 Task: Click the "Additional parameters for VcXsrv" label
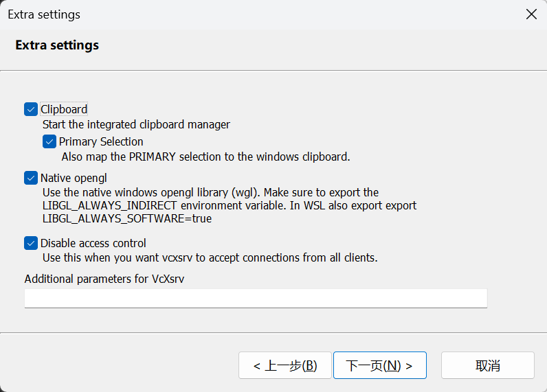(x=105, y=279)
